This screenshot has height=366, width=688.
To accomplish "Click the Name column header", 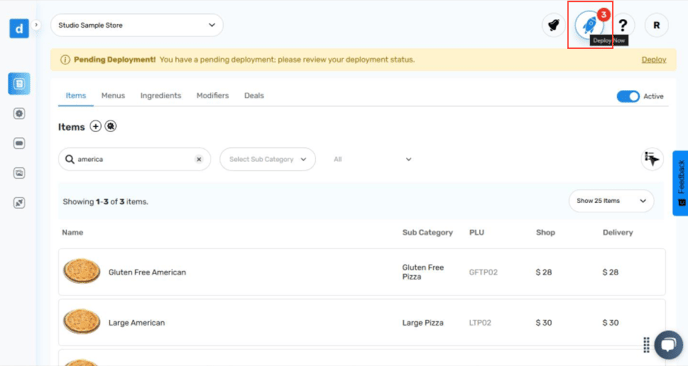I will (x=72, y=233).
